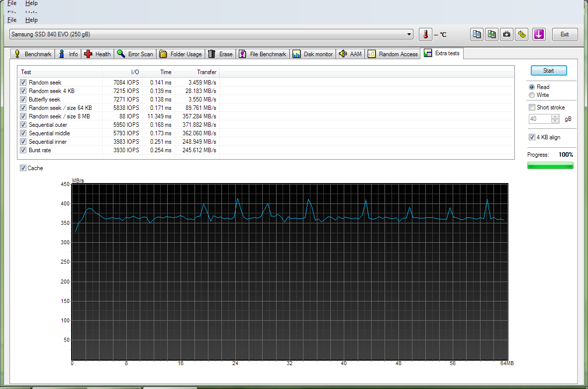Click the Erase trash can icon
Screen dimensions: 588x389
pyautogui.click(x=212, y=54)
